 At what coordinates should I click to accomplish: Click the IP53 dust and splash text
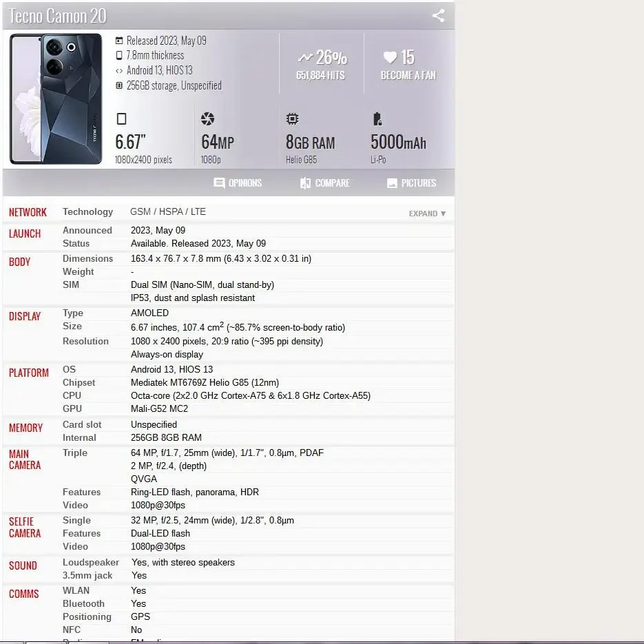coord(193,298)
